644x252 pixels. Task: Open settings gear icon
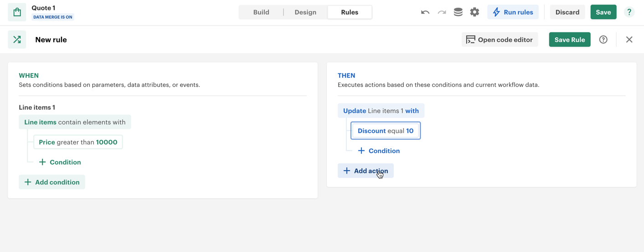pos(474,12)
